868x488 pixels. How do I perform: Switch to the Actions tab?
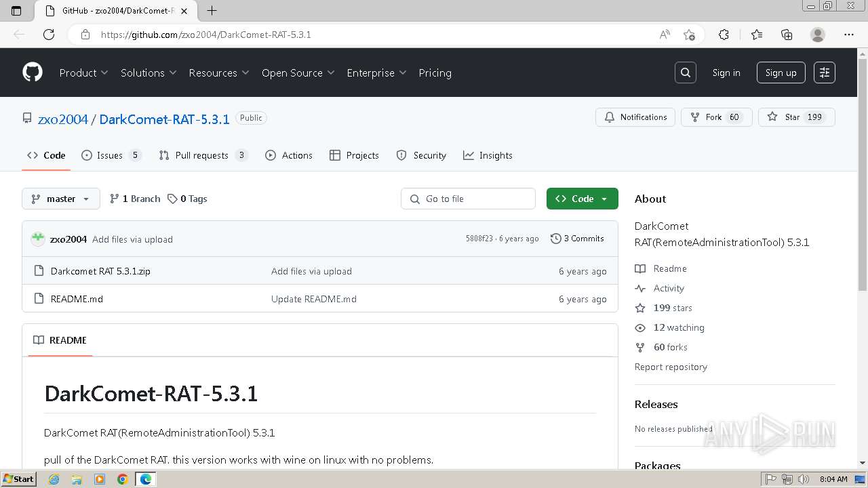pyautogui.click(x=290, y=155)
